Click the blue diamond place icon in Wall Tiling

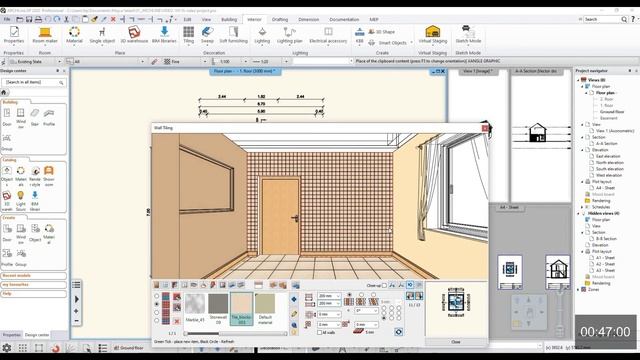pos(294,299)
